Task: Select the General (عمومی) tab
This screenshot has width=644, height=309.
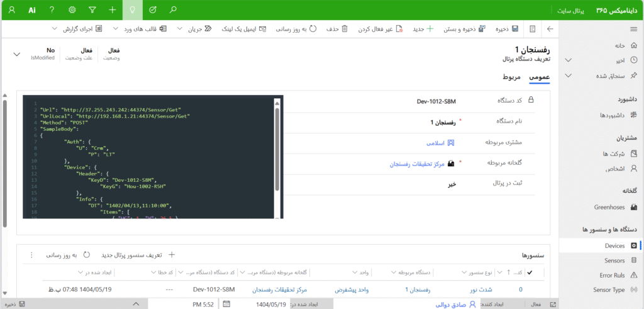Action: [x=539, y=77]
